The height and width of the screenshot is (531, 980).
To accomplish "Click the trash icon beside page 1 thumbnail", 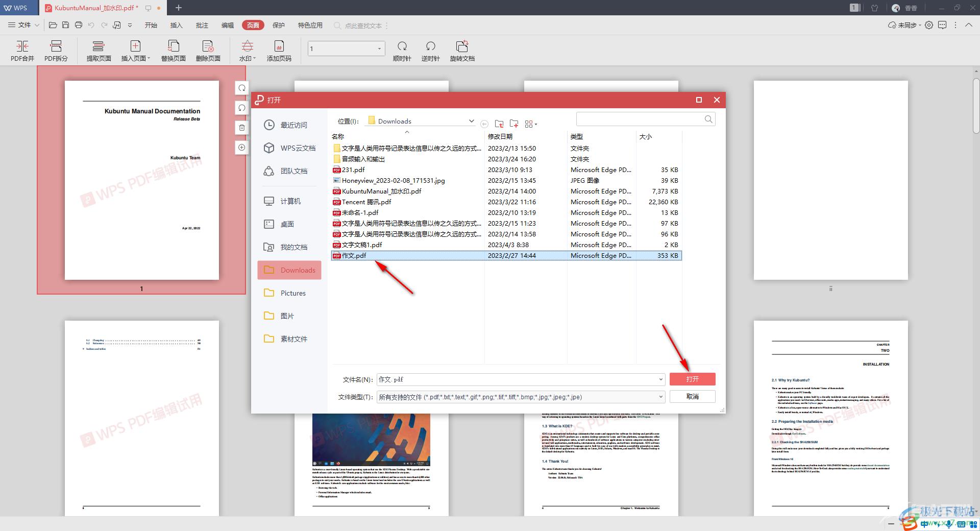I will point(242,128).
